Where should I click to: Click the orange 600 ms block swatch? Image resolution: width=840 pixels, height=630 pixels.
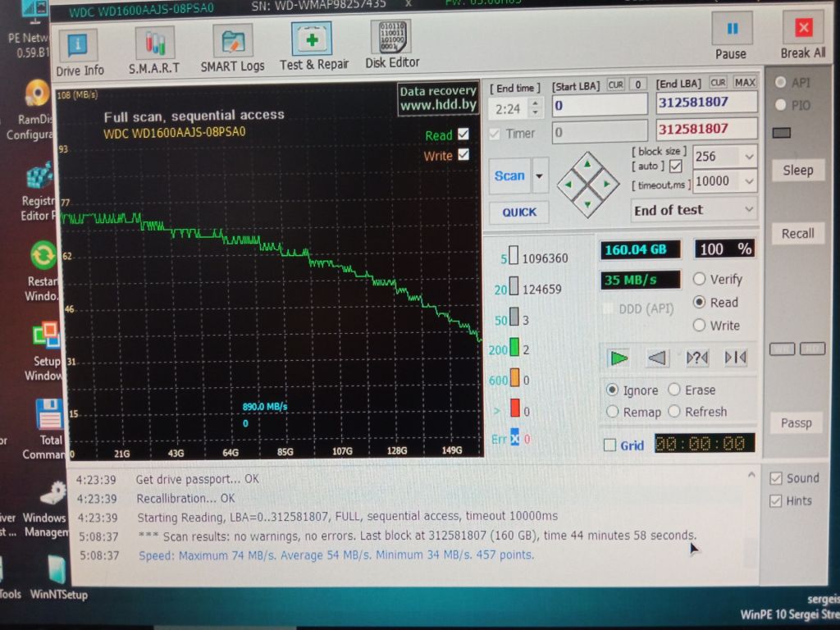pyautogui.click(x=514, y=378)
